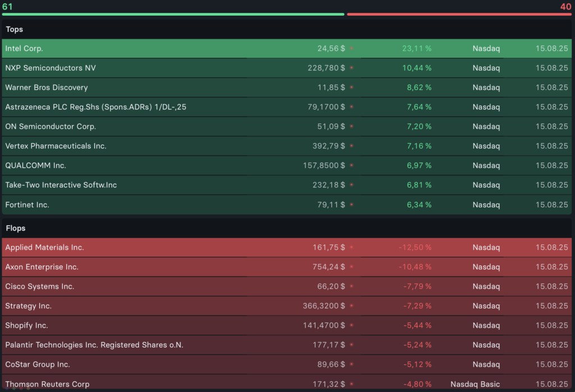
Task: Click Intel's 24,56 $ price
Action: [331, 48]
